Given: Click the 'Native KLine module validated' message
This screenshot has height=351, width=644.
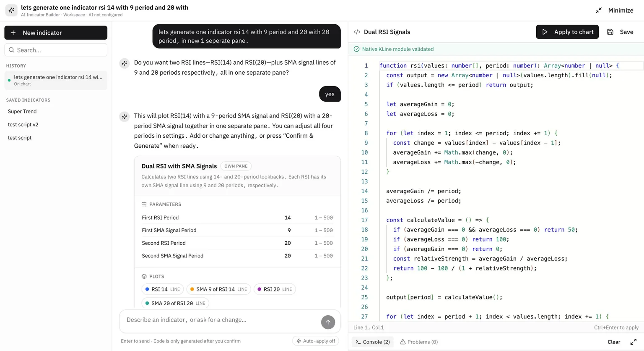Looking at the screenshot, I should click(398, 49).
